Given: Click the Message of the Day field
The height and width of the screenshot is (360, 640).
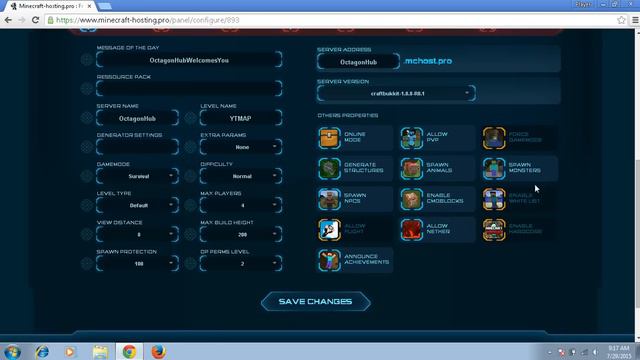Looking at the screenshot, I should point(189,60).
